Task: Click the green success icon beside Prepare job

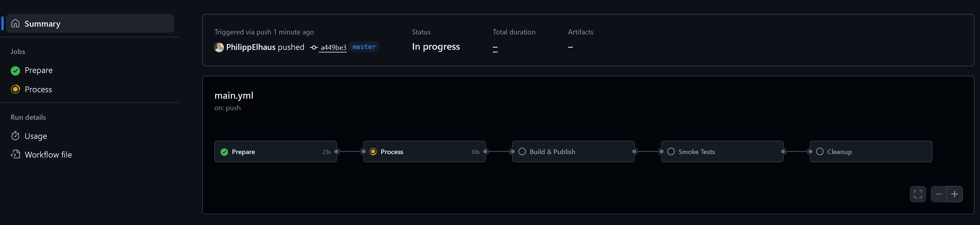Action: tap(15, 71)
